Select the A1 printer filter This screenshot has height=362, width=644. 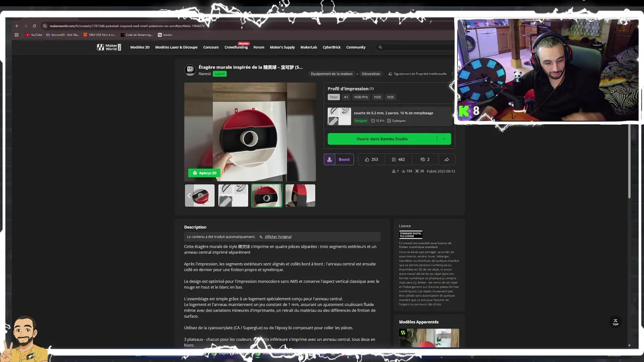(x=346, y=97)
